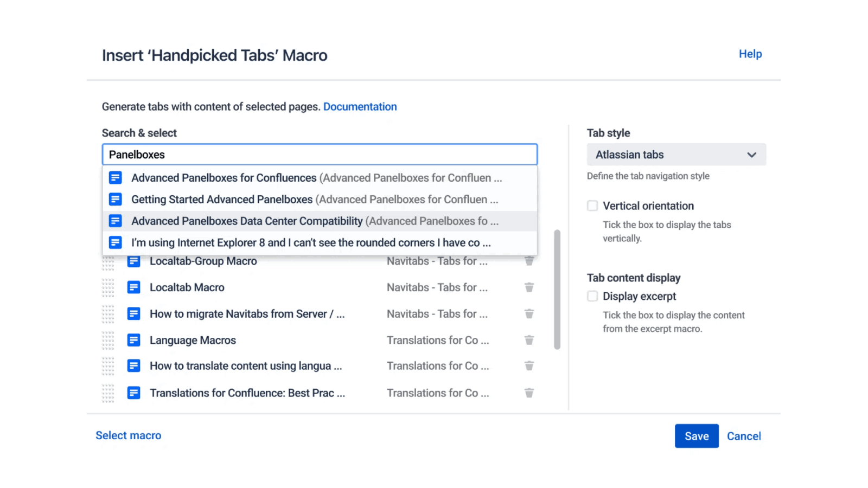Click the page icon next to Localtab-Group Macro
The image size is (868, 488).
(x=133, y=261)
